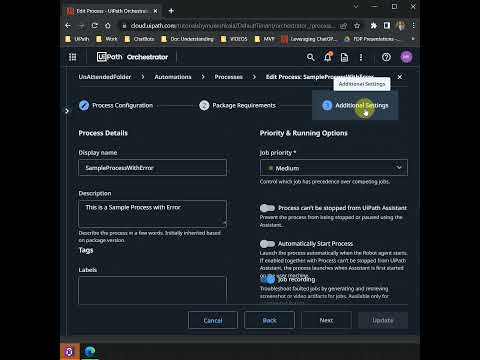Open the ChatBots bookmark folder
The width and height of the screenshot is (480, 360).
(x=139, y=39)
